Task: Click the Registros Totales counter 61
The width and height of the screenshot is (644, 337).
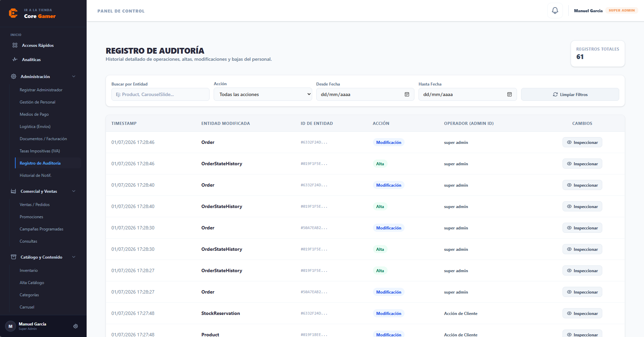Action: click(x=580, y=57)
